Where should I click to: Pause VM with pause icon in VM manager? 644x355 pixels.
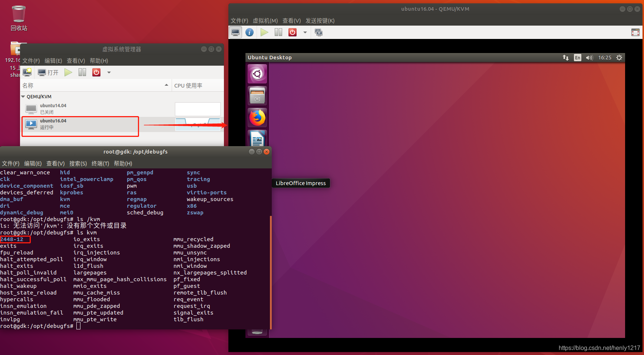[82, 72]
